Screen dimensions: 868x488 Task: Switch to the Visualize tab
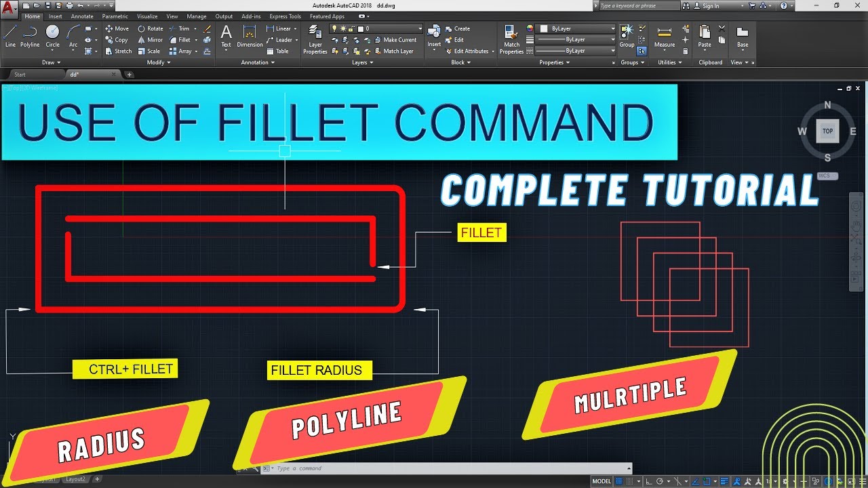click(147, 16)
